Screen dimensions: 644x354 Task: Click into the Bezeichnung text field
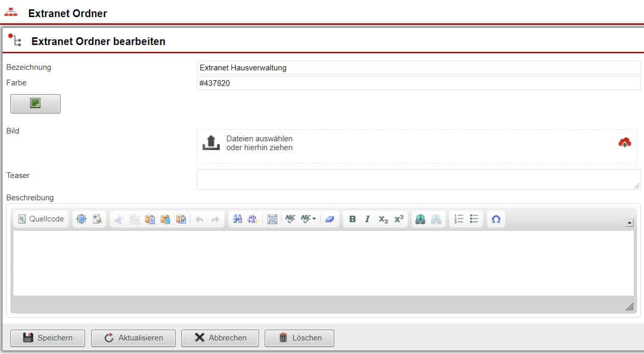[x=419, y=67]
